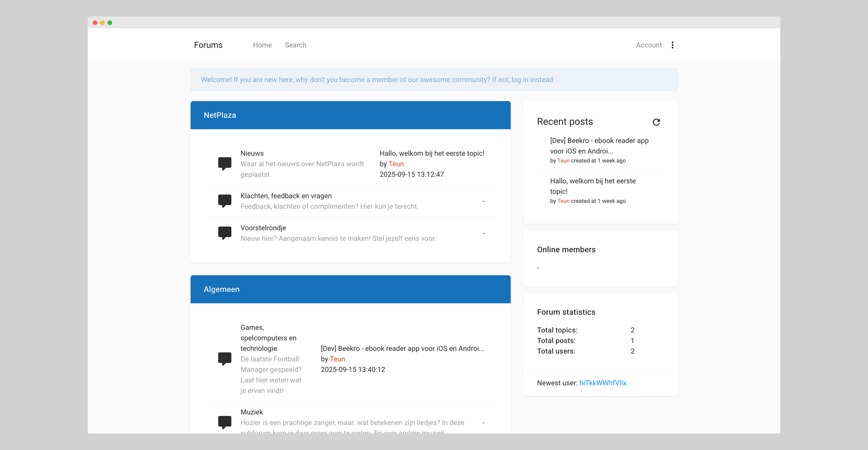Click the NetPlaza category header
Screen dimensions: 868x450
click(x=220, y=115)
